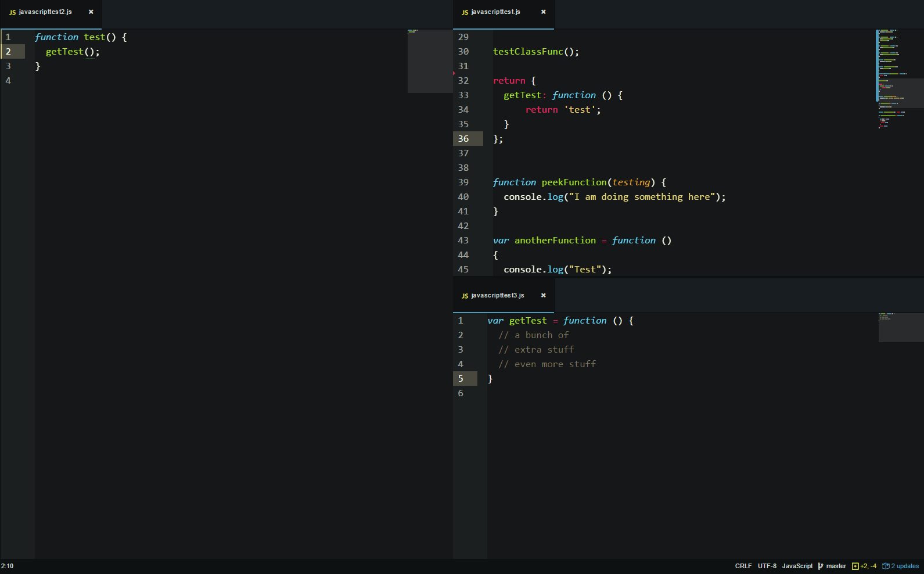The width and height of the screenshot is (924, 574).
Task: Close the javascripttest3.js tab
Action: (x=543, y=295)
